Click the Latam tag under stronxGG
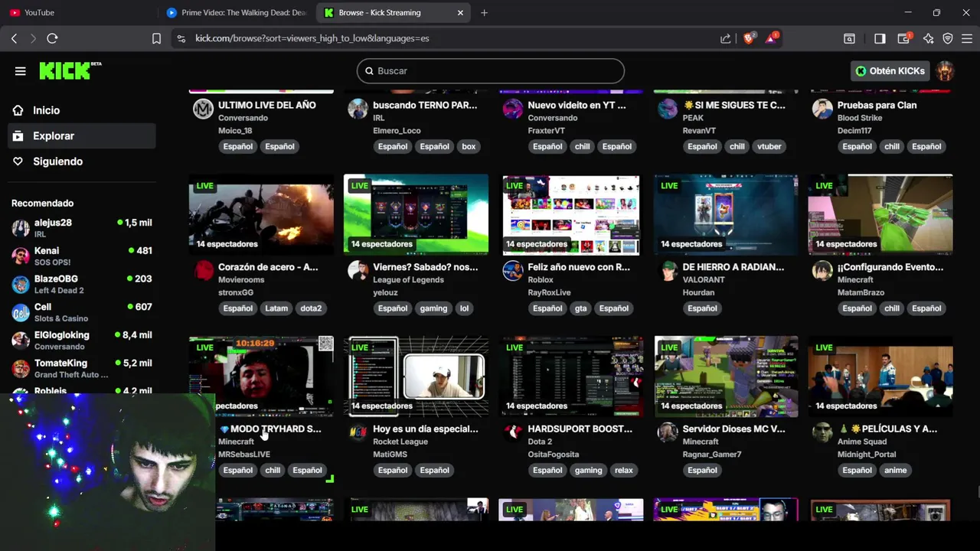 pos(276,308)
